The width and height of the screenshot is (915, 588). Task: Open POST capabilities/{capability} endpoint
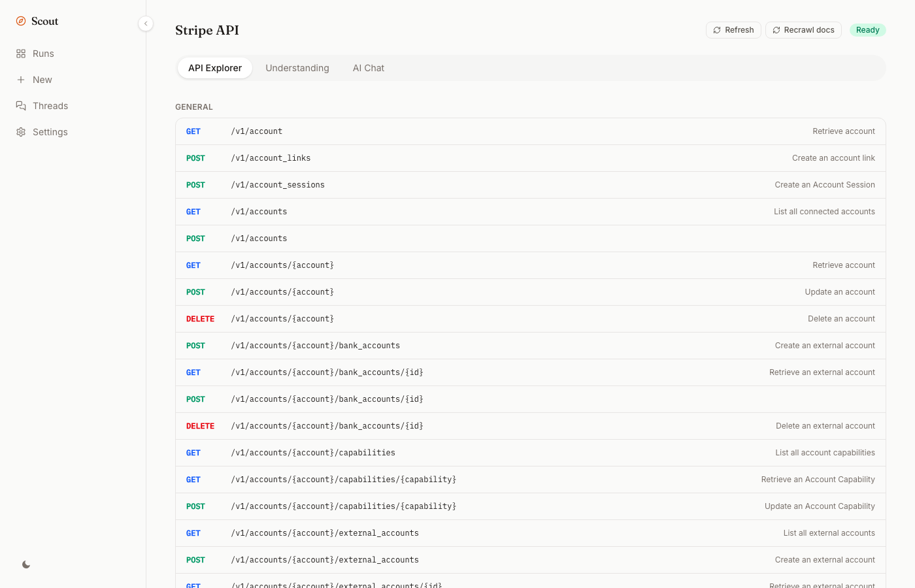(x=531, y=506)
